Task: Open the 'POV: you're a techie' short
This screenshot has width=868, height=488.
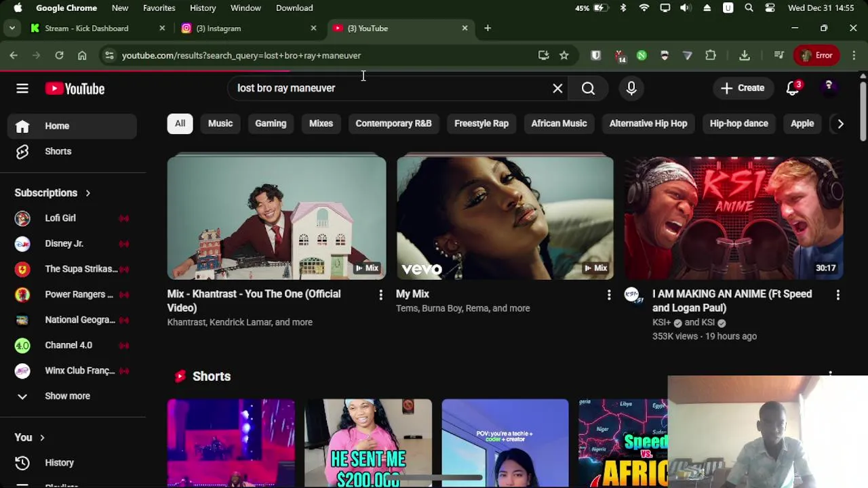Action: [505, 443]
